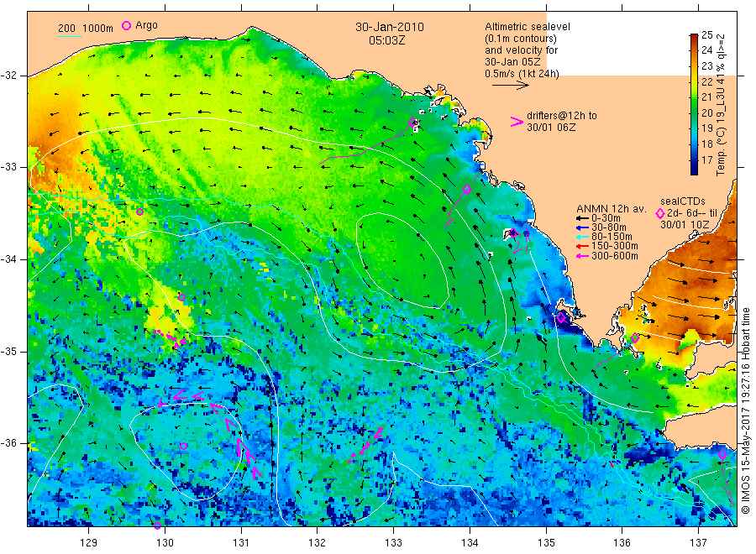Click the 17 degree colorbar label

706,159
